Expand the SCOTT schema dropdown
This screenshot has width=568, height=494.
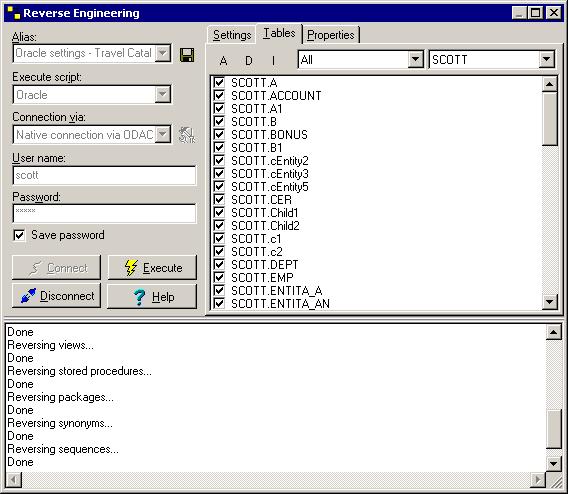546,59
